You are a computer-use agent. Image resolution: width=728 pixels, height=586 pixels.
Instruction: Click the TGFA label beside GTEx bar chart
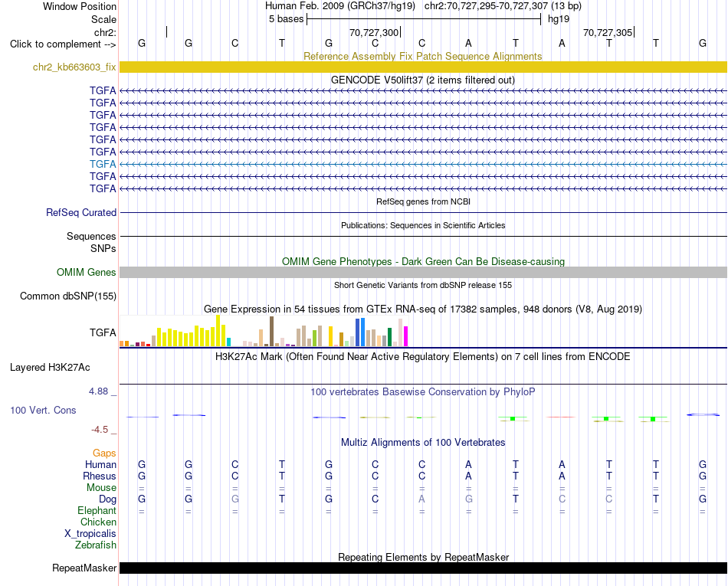coord(103,332)
